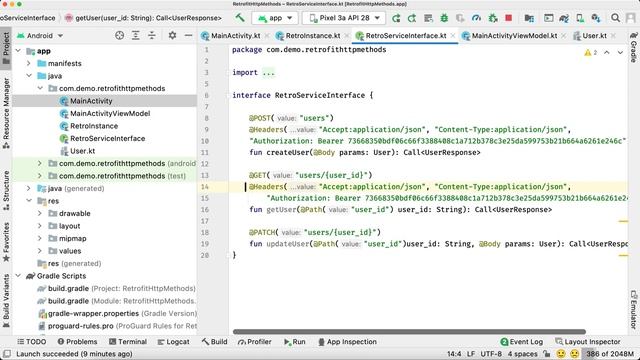The width and height of the screenshot is (640, 360).
Task: Open the Android project view dropdown
Action: (x=40, y=36)
